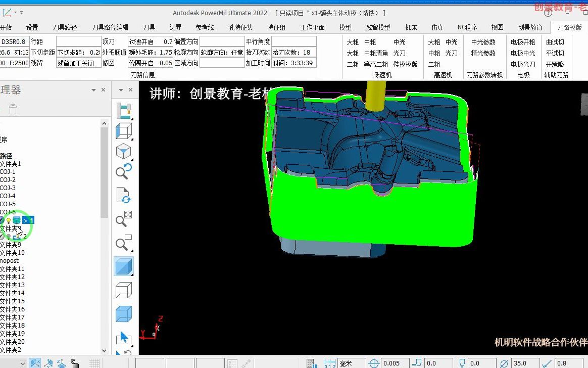Open the 刀具路径编辑 ribbon tab
The height and width of the screenshot is (368, 588).
(x=110, y=27)
